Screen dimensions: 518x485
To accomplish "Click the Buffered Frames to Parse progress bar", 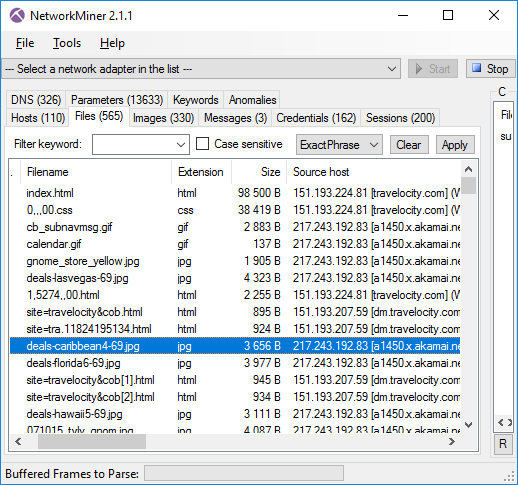I will [244, 474].
